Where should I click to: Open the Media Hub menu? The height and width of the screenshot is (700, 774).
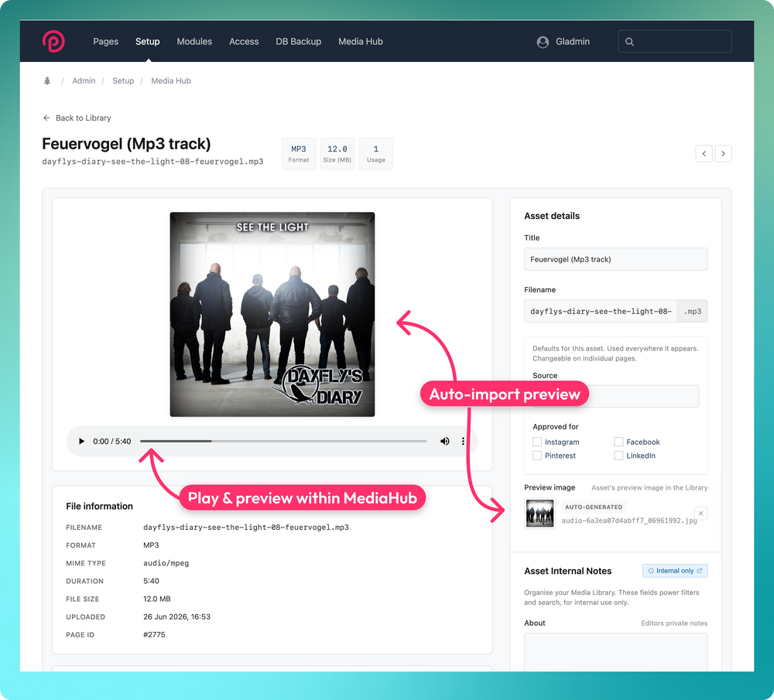[361, 42]
